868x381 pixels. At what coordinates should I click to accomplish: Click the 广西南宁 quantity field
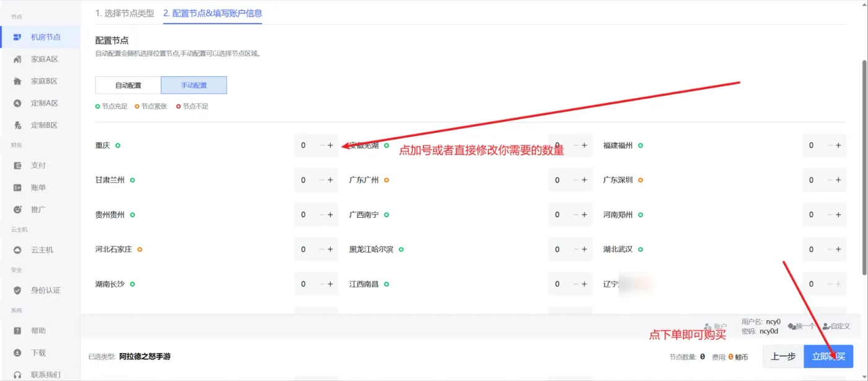pos(558,215)
